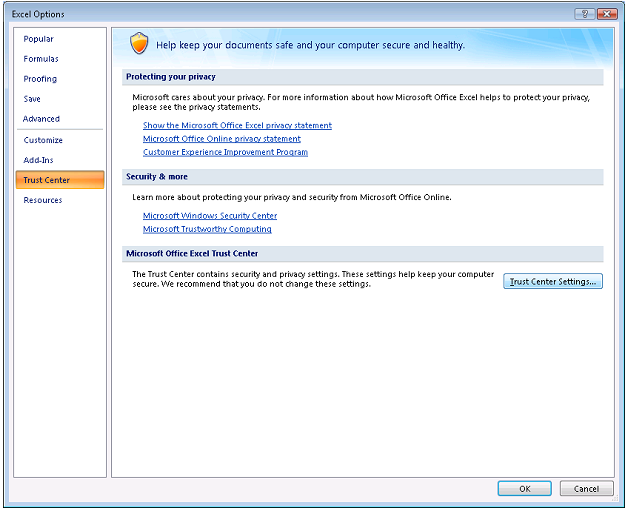This screenshot has height=511, width=627.
Task: Close the Excel Options dialog window
Action: (x=606, y=13)
